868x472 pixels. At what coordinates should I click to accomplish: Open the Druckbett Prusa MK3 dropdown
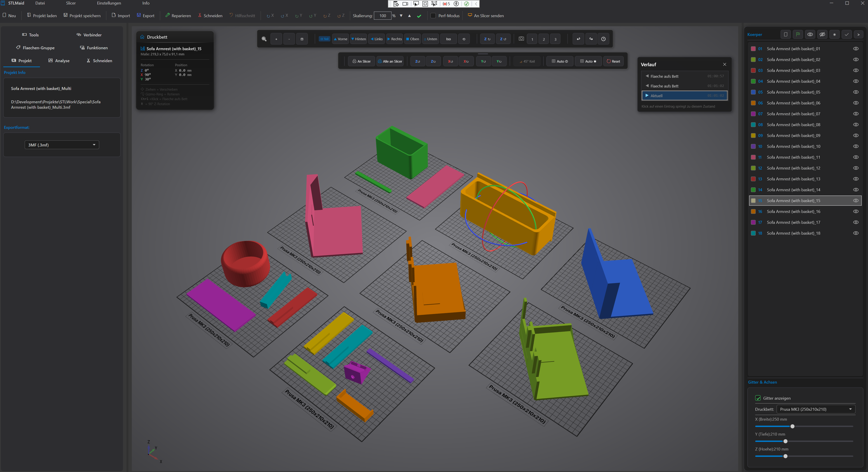(x=815, y=409)
